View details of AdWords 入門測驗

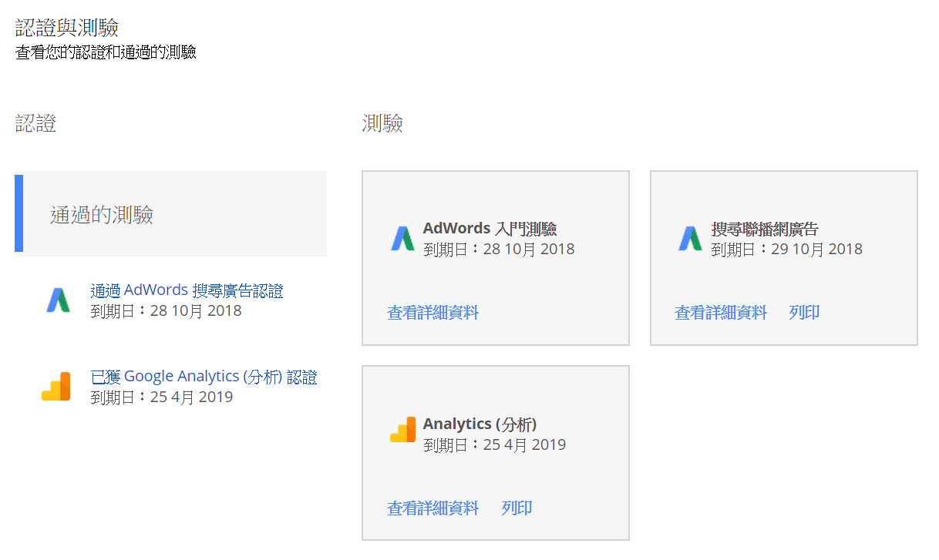click(x=432, y=313)
